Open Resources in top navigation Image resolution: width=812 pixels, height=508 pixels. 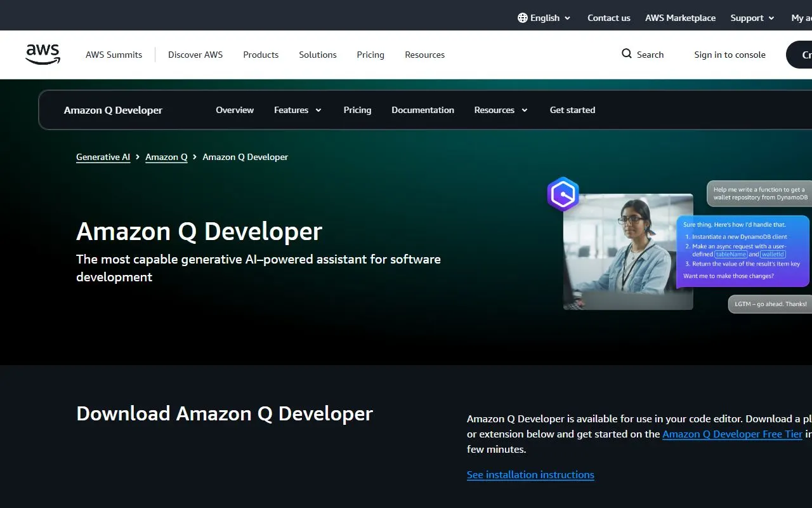click(425, 55)
